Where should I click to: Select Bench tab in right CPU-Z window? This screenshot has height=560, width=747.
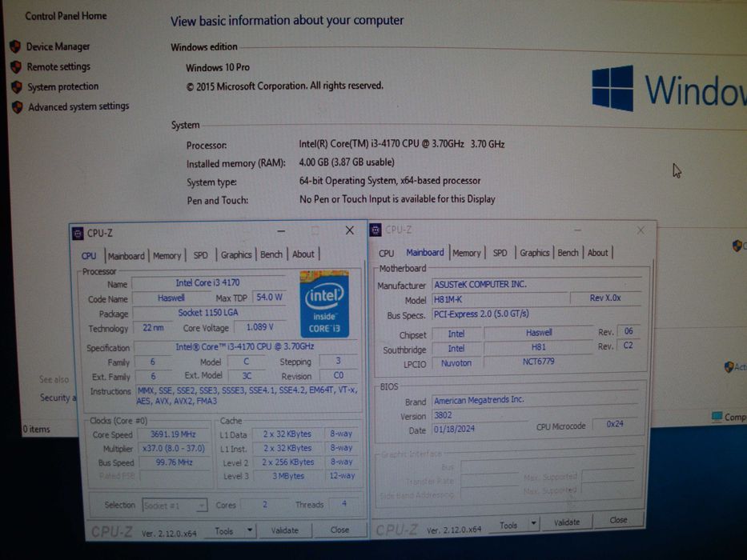[568, 253]
